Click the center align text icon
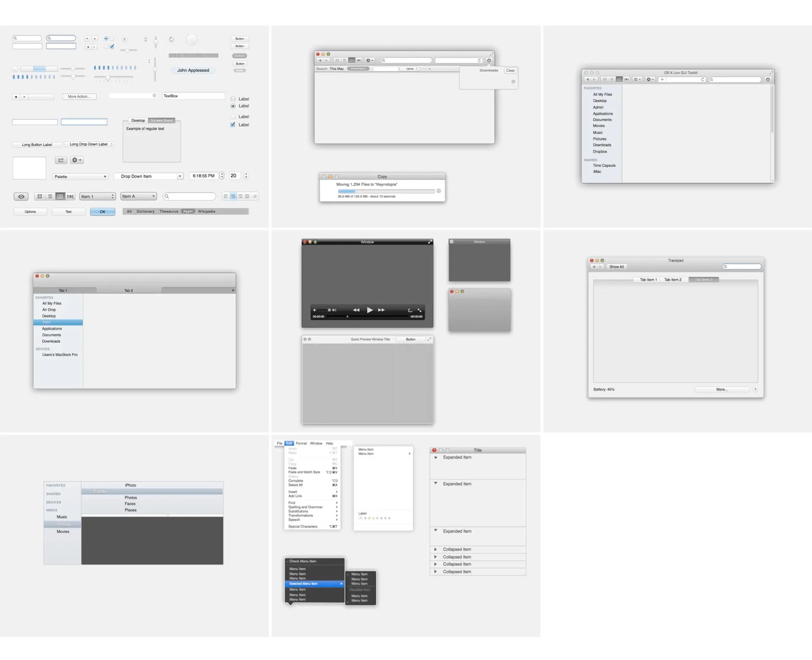Viewport: 812px width, 660px height. 233,196
